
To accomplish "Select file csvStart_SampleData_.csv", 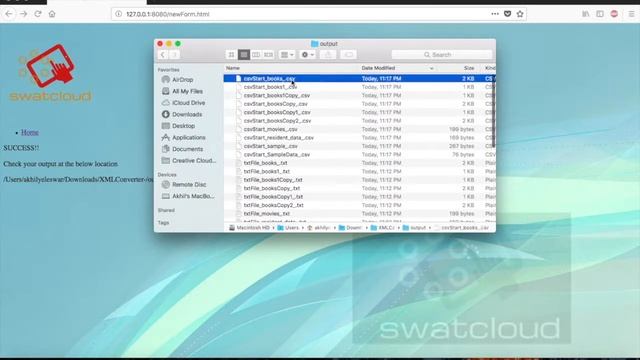I will [x=359, y=154].
